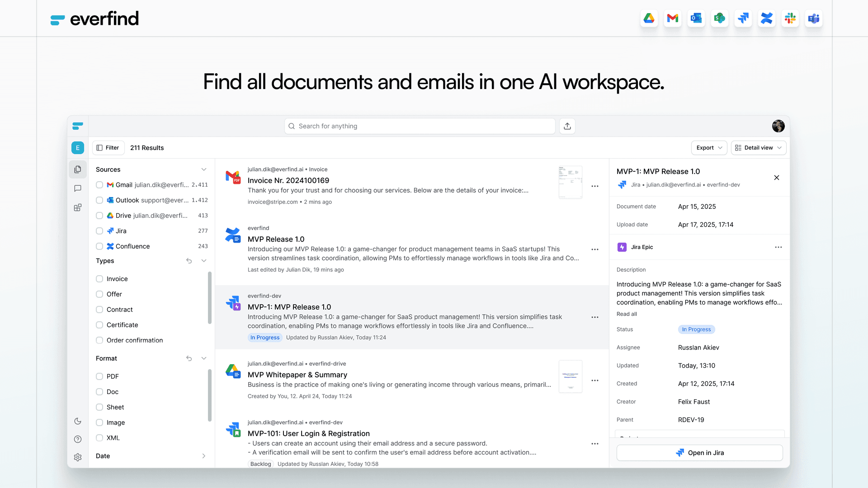Collapse the Sources section
This screenshot has width=868, height=488.
pyautogui.click(x=204, y=169)
